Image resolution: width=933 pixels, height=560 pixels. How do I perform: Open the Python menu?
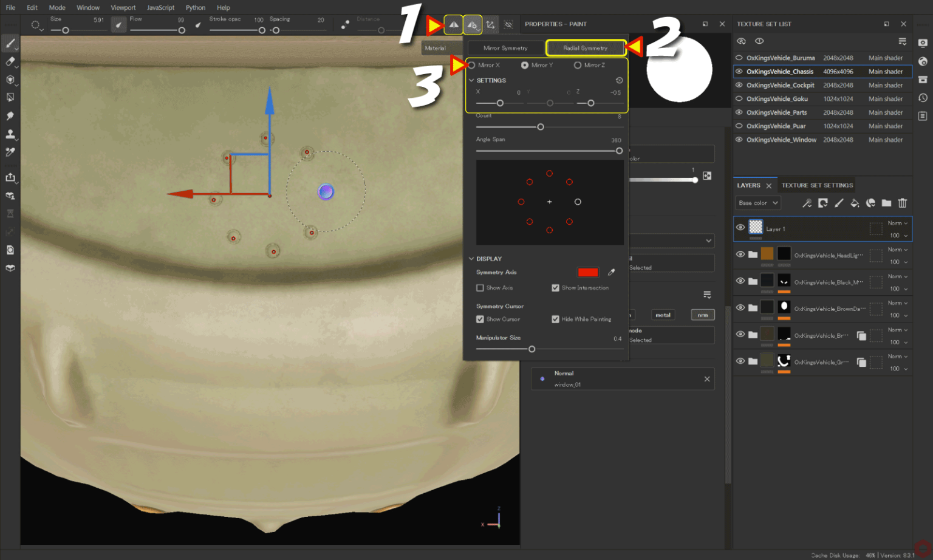pos(195,7)
